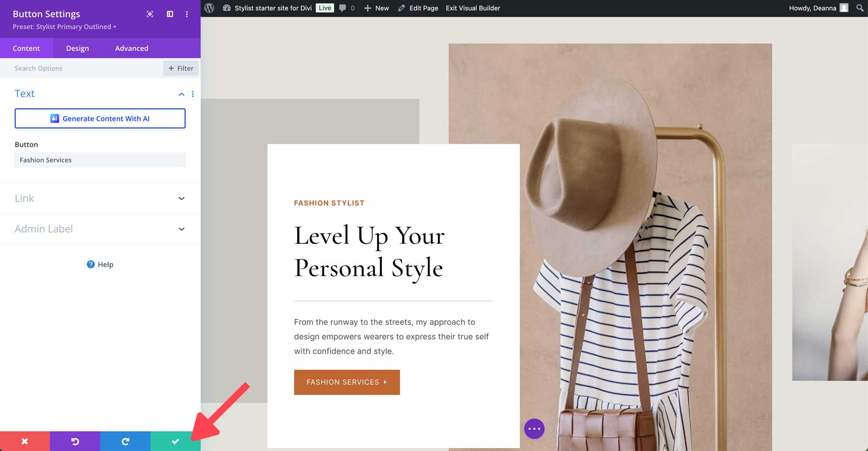This screenshot has height=451, width=868.
Task: Click the WordPress logo in the admin bar
Action: (209, 8)
